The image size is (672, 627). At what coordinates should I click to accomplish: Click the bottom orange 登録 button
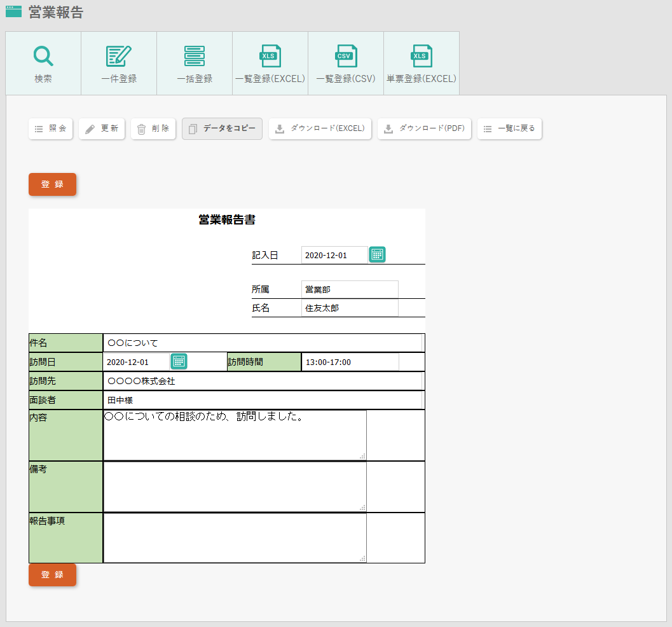[52, 575]
